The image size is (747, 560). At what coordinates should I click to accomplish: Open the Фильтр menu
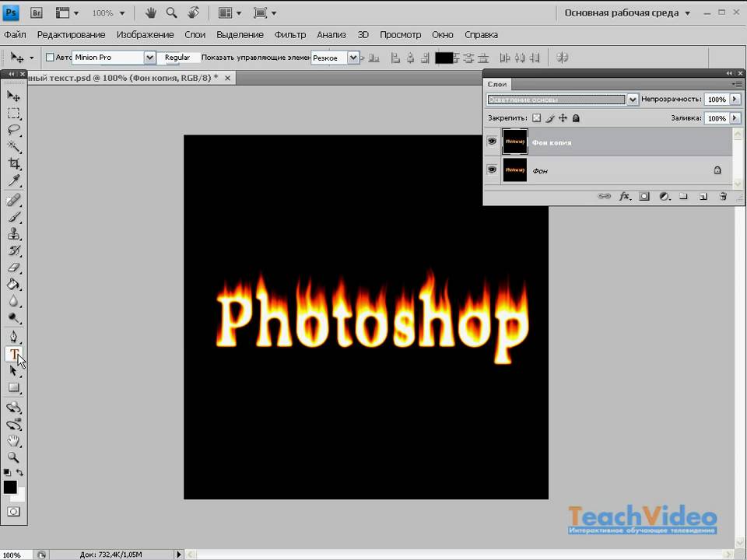tap(289, 35)
